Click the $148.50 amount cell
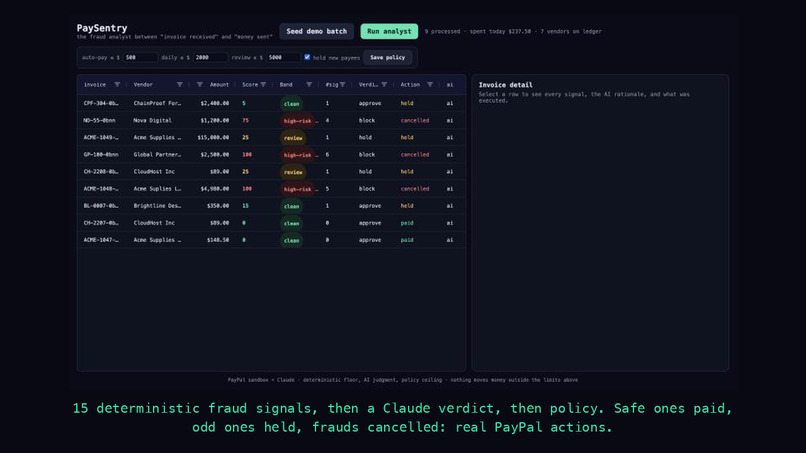This screenshot has width=806, height=453. click(218, 240)
